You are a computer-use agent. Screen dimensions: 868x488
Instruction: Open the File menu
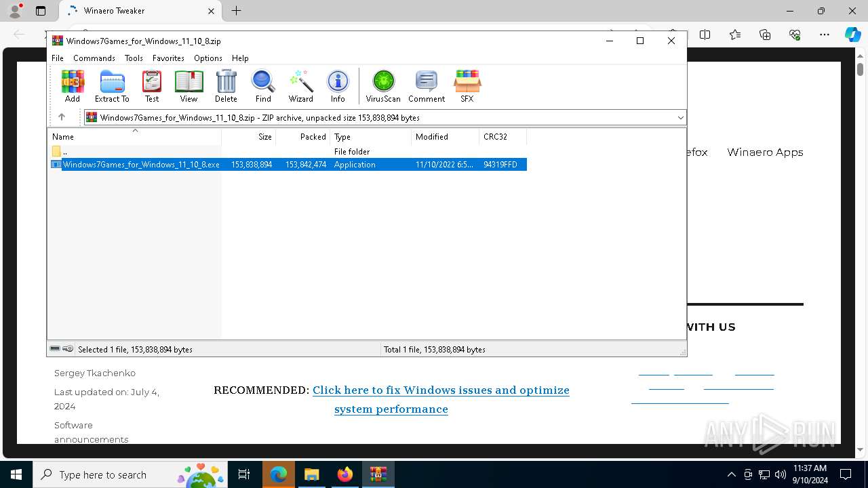pyautogui.click(x=58, y=58)
